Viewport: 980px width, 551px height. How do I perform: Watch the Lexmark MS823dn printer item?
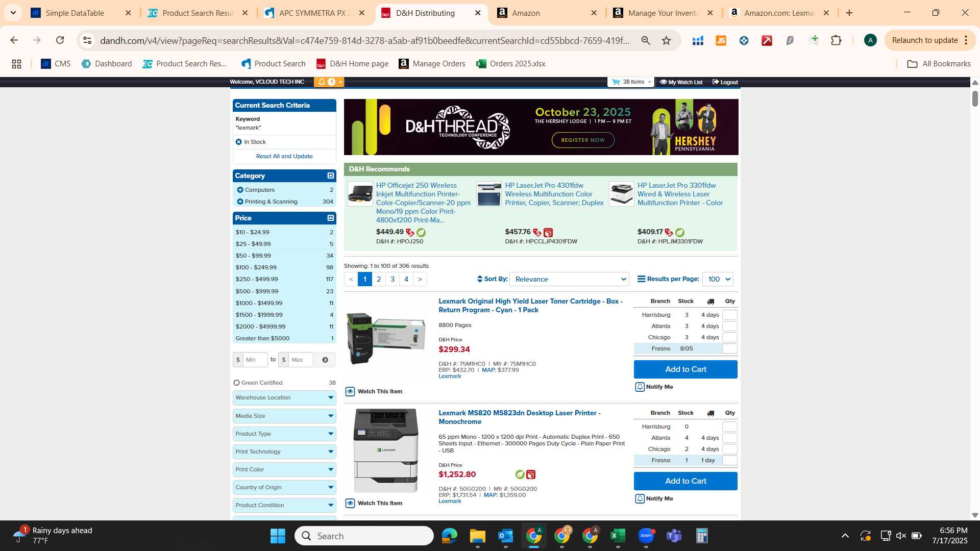(x=374, y=503)
